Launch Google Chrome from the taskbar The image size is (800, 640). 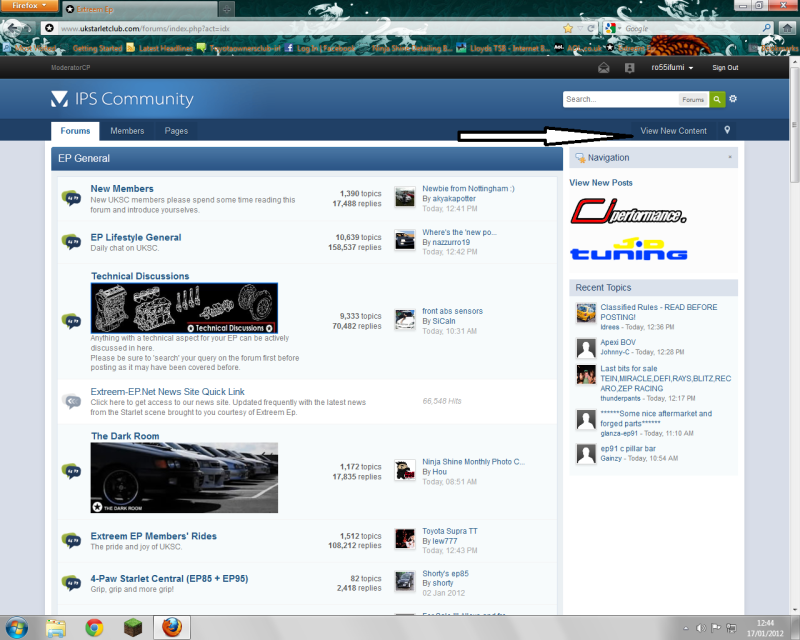(93, 628)
